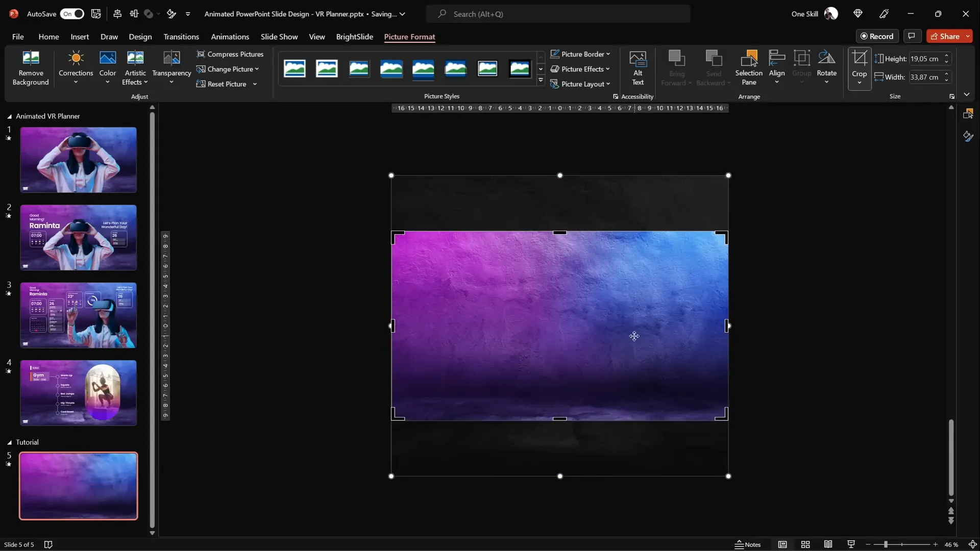
Task: Open Artistic Effects options
Action: click(135, 67)
